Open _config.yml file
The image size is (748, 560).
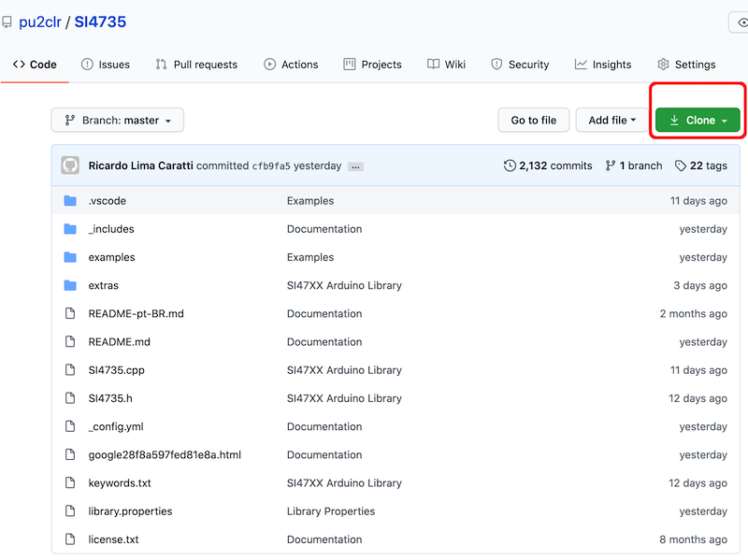116,426
